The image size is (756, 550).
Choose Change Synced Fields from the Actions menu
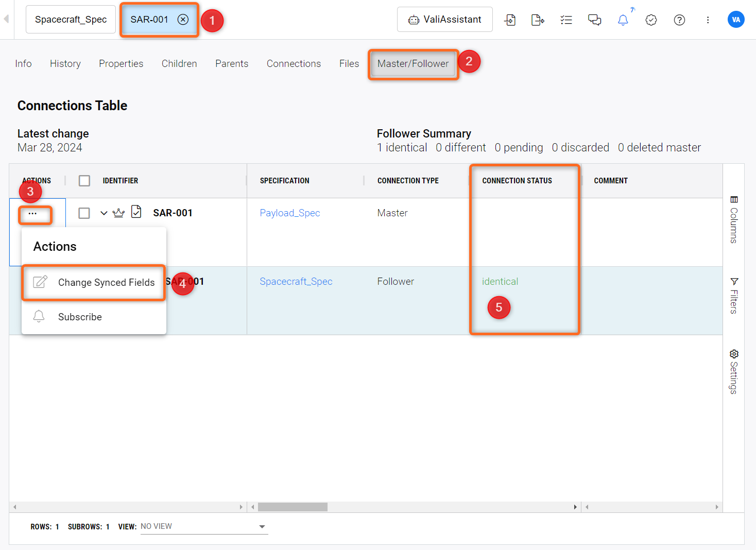94,282
